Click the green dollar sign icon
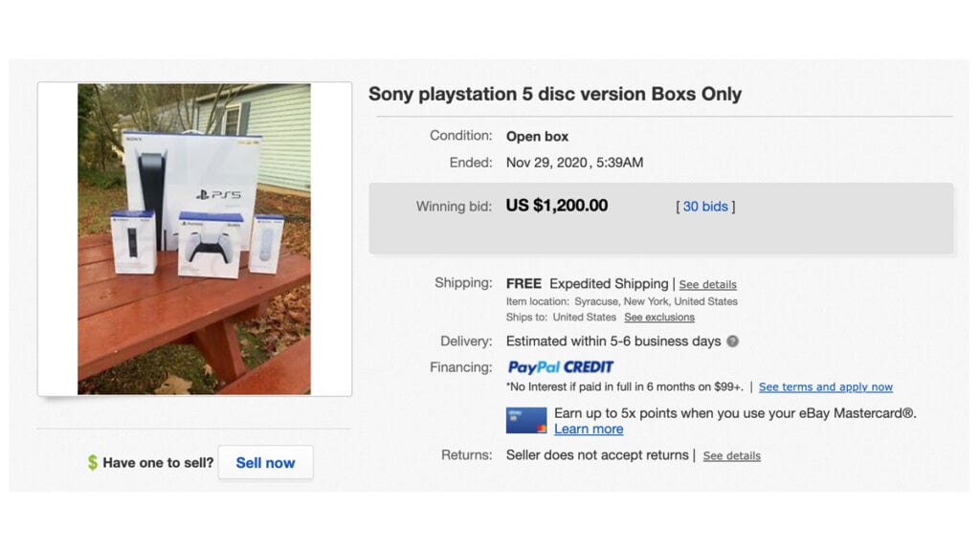Screen dimensions: 980x551 point(92,463)
